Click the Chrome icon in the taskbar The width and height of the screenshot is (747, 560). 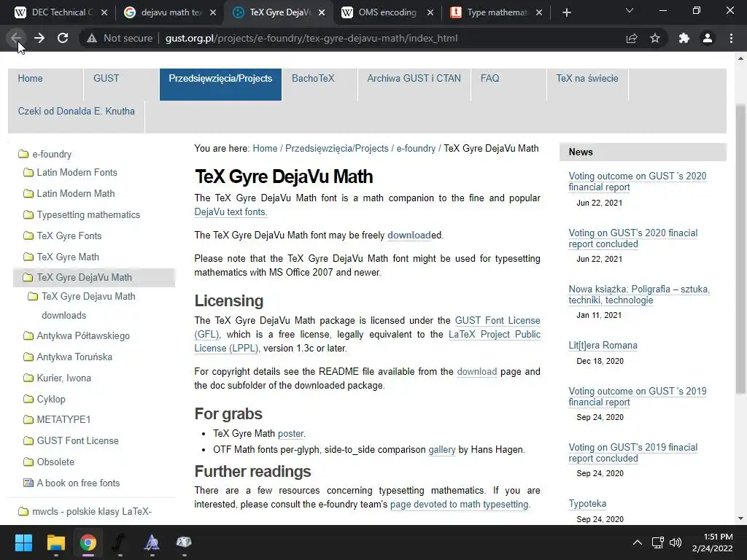pos(88,542)
